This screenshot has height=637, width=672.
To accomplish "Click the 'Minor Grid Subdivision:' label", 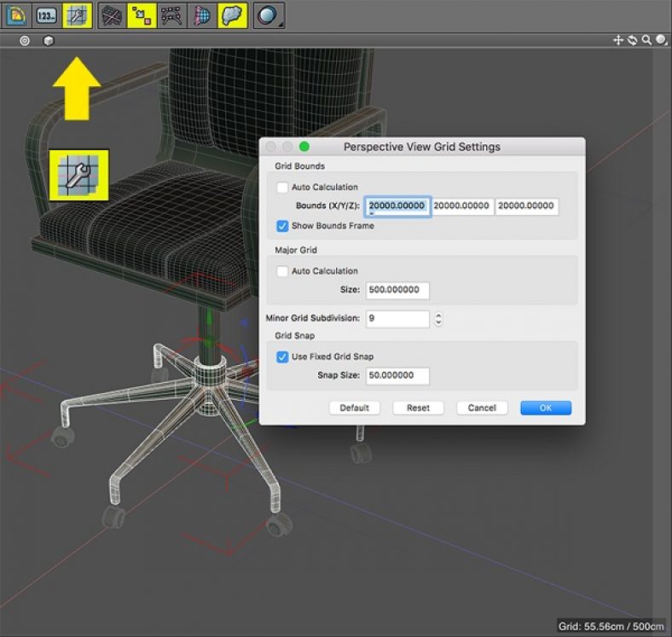I will (x=313, y=318).
